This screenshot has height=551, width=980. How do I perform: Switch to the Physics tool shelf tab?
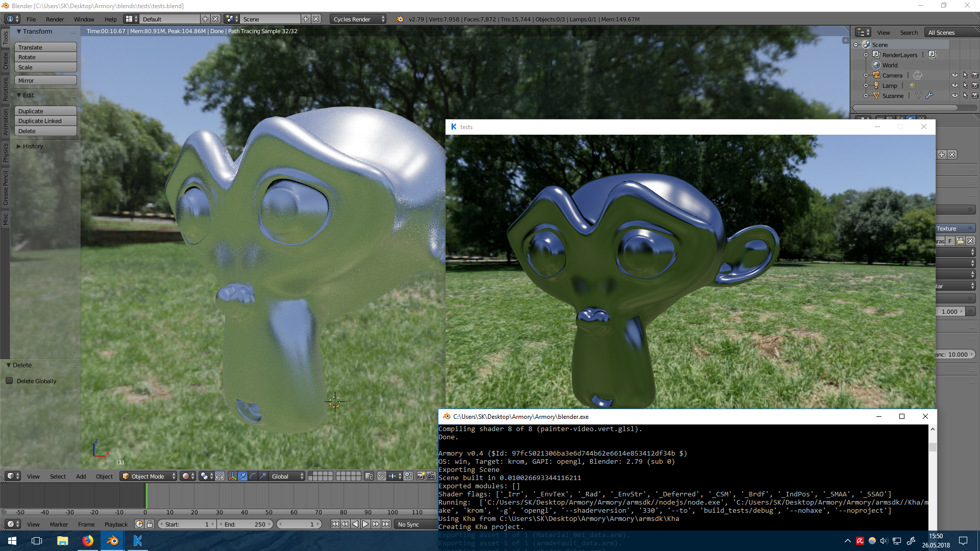coord(6,153)
